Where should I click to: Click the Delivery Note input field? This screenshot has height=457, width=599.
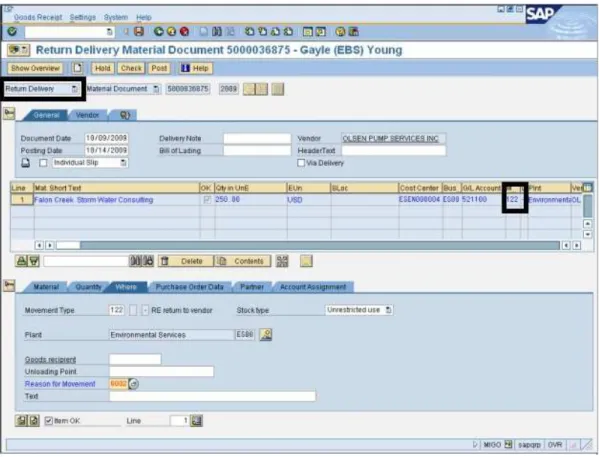click(x=257, y=138)
